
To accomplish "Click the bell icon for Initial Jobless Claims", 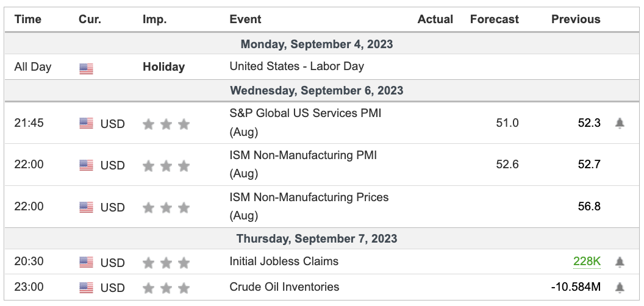I will click(620, 262).
